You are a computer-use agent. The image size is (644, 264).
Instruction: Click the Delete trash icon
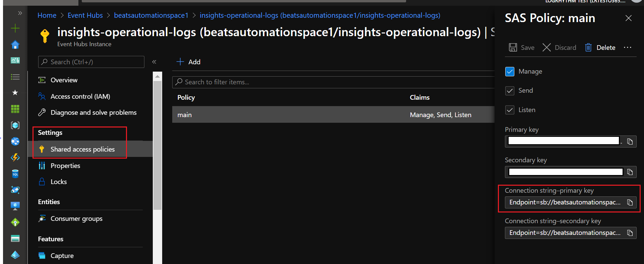point(588,48)
